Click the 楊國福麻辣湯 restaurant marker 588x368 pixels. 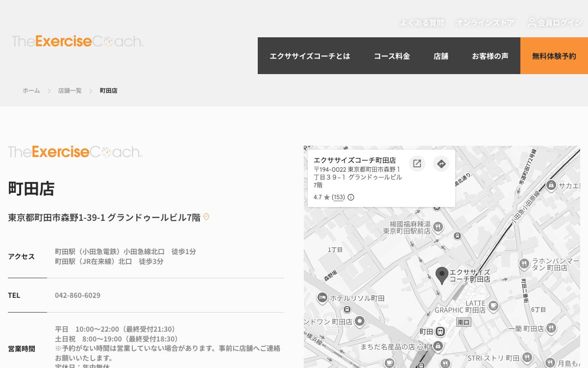pyautogui.click(x=438, y=227)
